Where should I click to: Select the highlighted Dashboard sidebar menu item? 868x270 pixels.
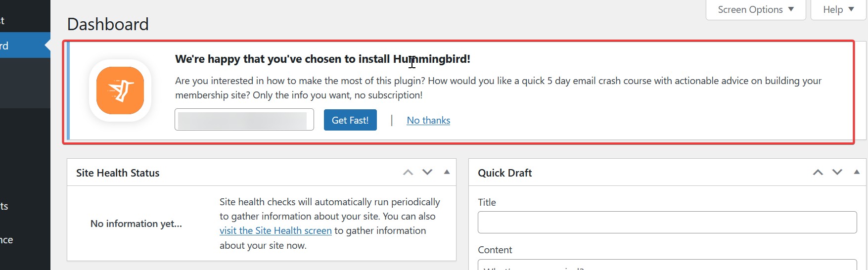22,46
